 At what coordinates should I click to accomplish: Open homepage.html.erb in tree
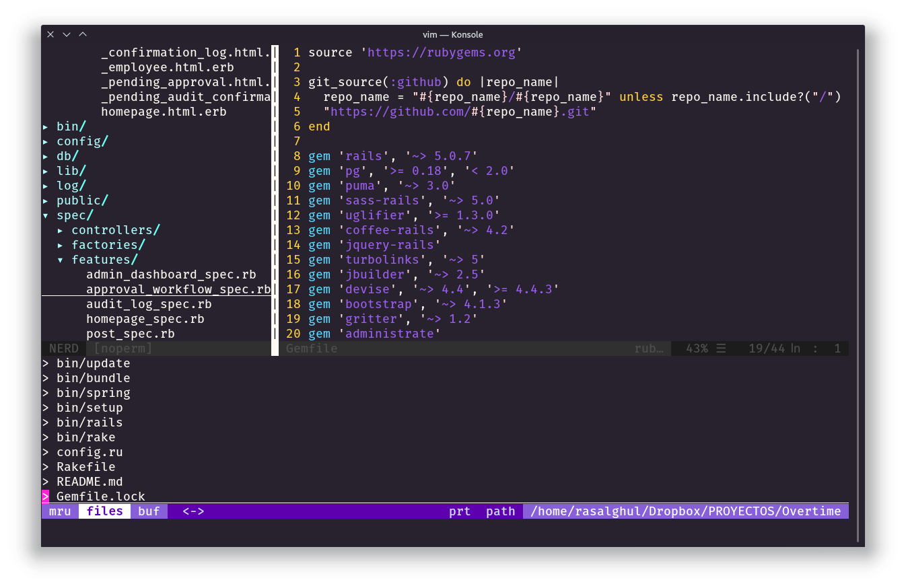coord(164,112)
